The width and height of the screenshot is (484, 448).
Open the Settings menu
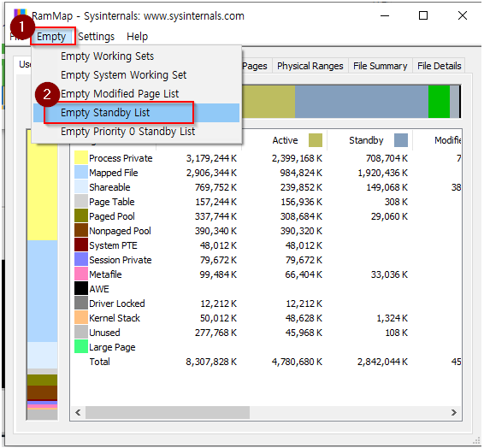(x=97, y=37)
